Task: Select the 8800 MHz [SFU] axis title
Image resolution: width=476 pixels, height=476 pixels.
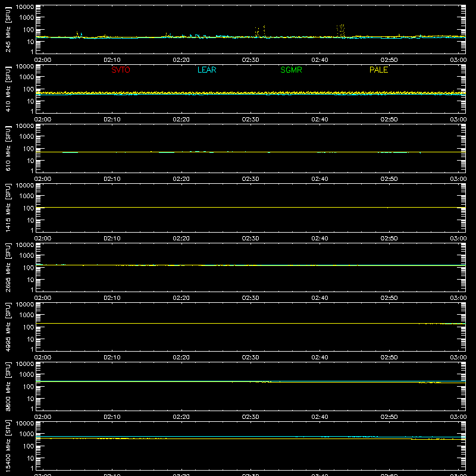Action: point(8,386)
